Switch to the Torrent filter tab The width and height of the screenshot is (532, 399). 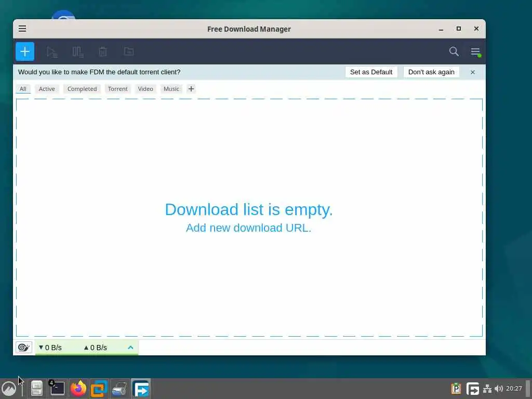(x=118, y=89)
